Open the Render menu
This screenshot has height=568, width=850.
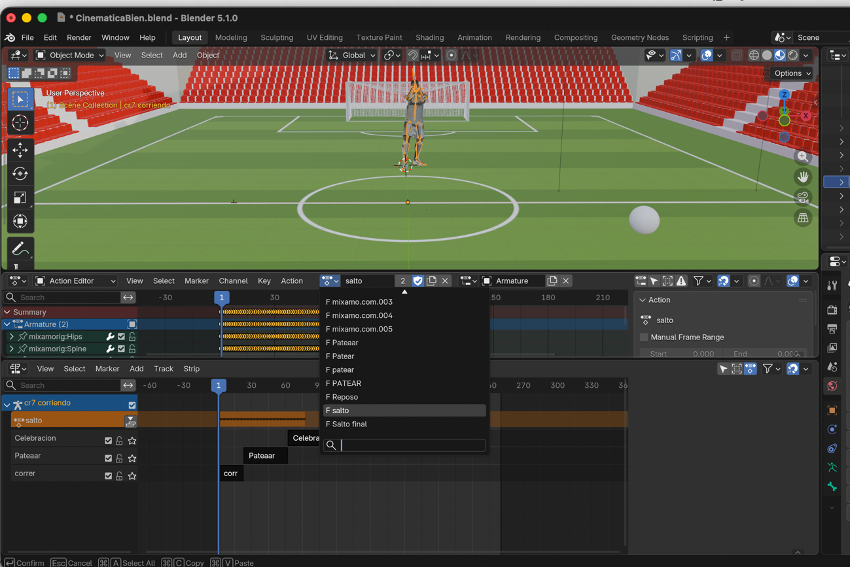[79, 38]
